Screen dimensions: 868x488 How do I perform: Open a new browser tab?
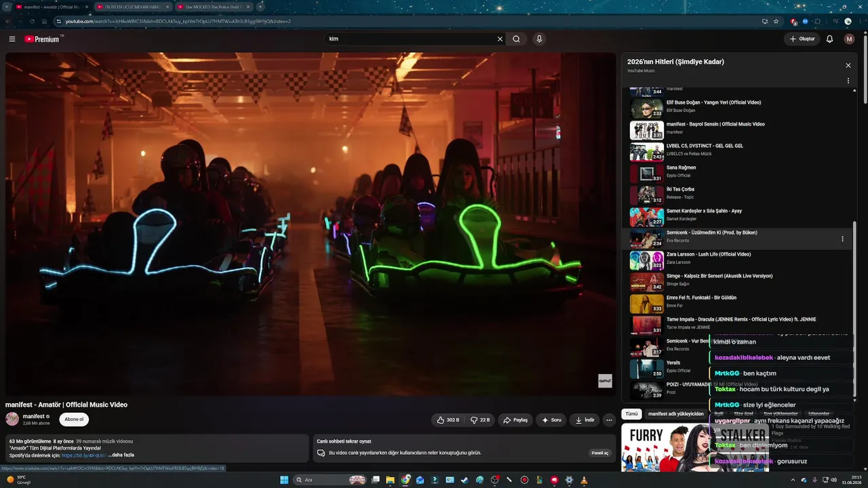pyautogui.click(x=260, y=7)
